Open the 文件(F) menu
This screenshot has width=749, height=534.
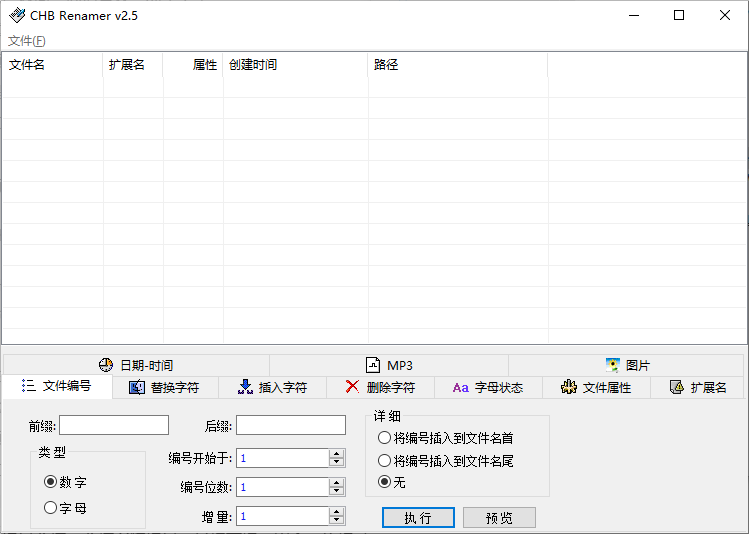tap(27, 41)
